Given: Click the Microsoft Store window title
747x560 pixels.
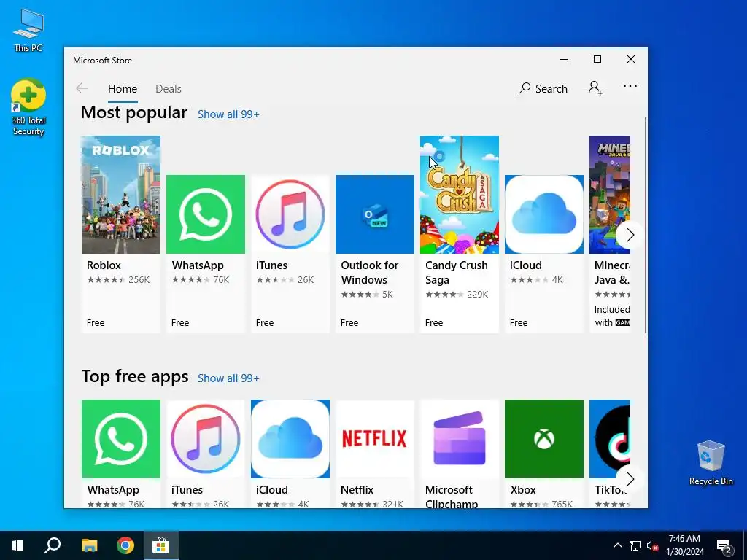Looking at the screenshot, I should [x=102, y=61].
